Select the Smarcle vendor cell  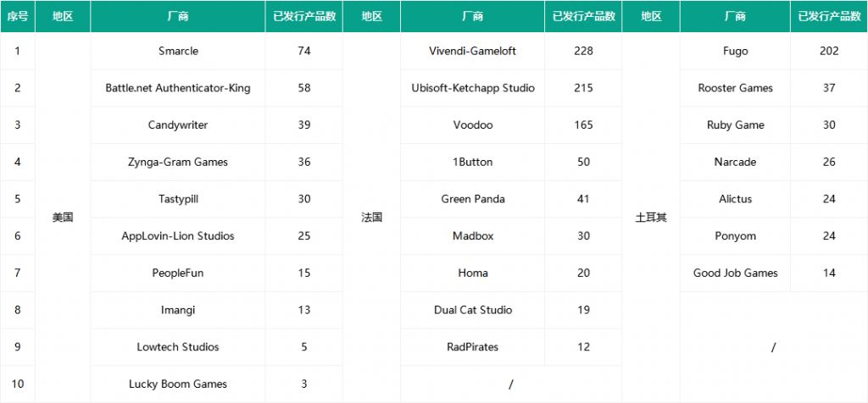point(178,51)
